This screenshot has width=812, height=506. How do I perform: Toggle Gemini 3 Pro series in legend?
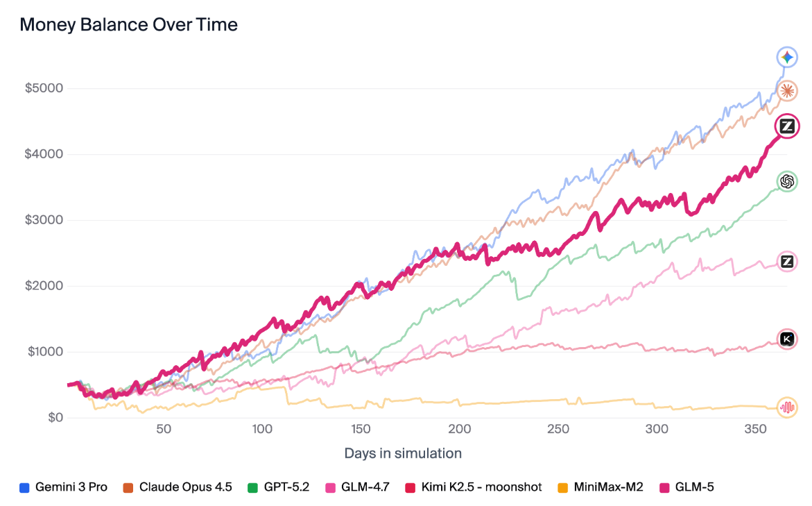[64, 487]
